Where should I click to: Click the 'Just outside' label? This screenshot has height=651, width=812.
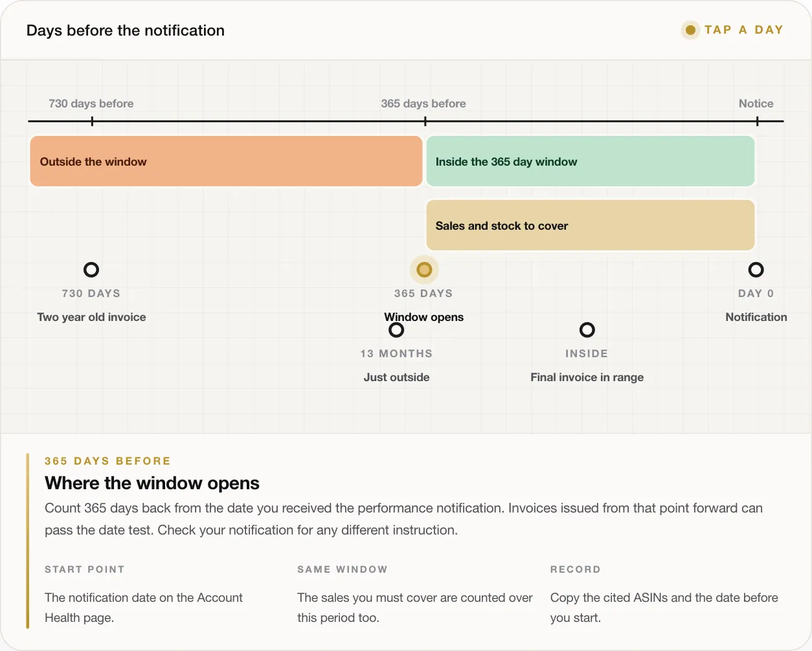[396, 377]
